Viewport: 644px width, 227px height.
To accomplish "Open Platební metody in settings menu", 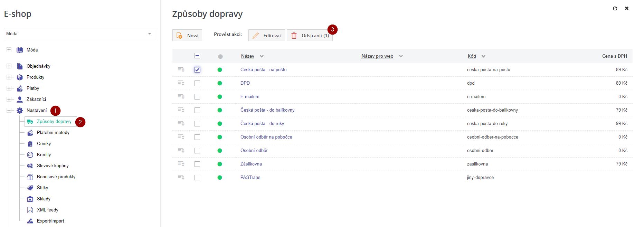I will [53, 133].
